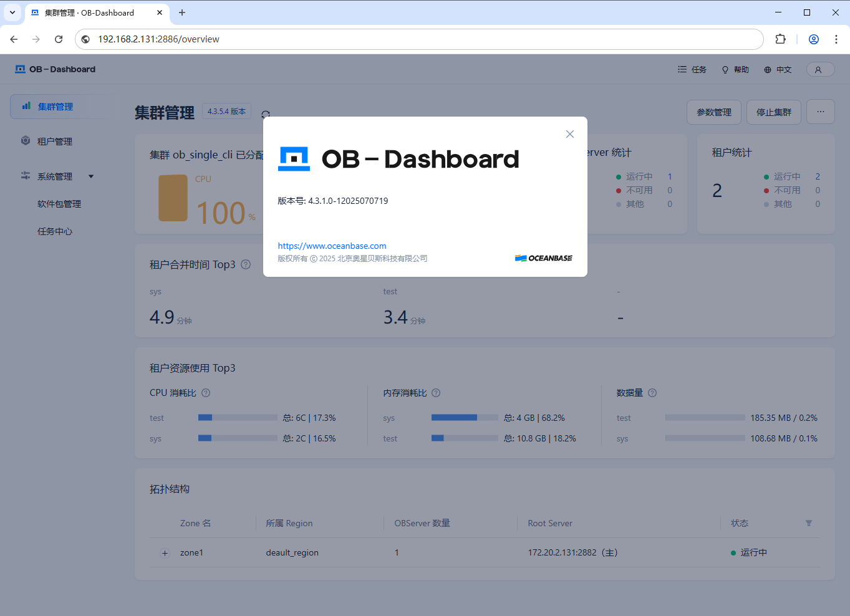Select 集群管理 in the sidebar
This screenshot has height=616, width=850.
click(56, 107)
